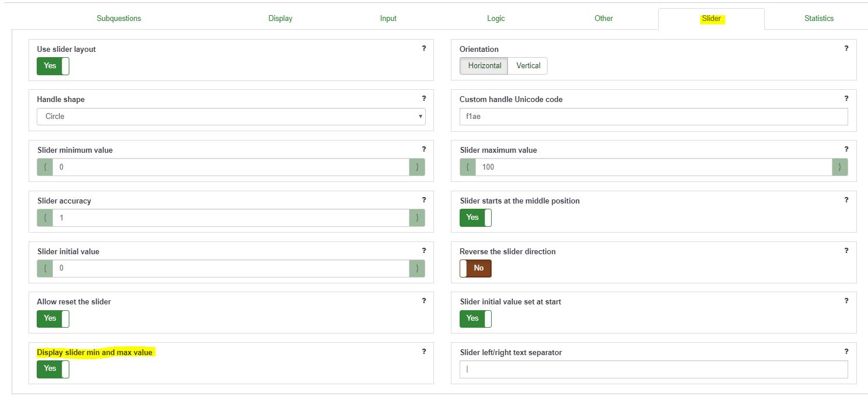Viewport: 868px width, 400px height.
Task: Open help for Custom handle Unicode code
Action: point(846,99)
